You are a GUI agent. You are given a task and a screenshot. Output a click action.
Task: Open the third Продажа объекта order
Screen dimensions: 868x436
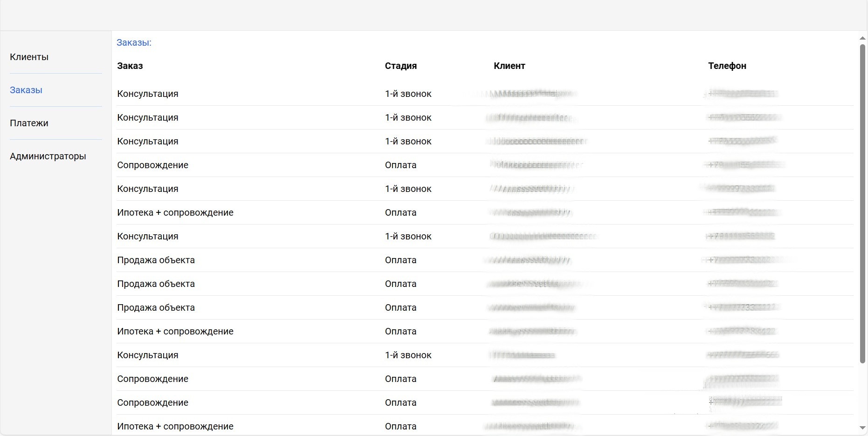pos(156,307)
